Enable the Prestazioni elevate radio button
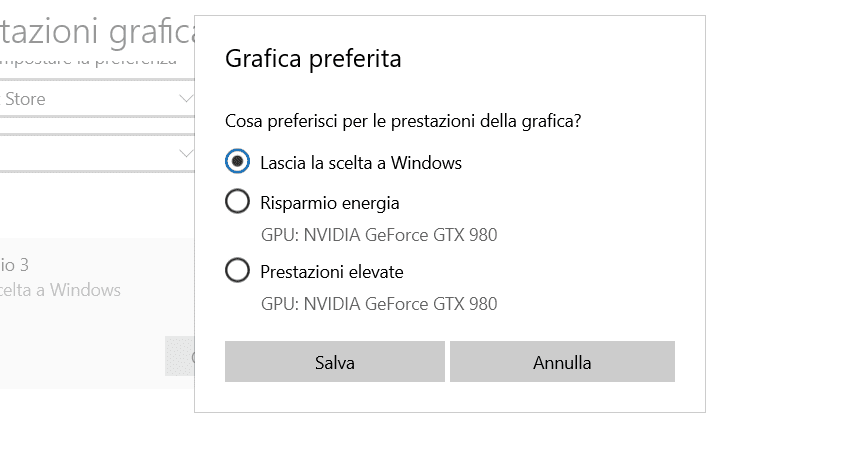The width and height of the screenshot is (868, 457). [238, 271]
